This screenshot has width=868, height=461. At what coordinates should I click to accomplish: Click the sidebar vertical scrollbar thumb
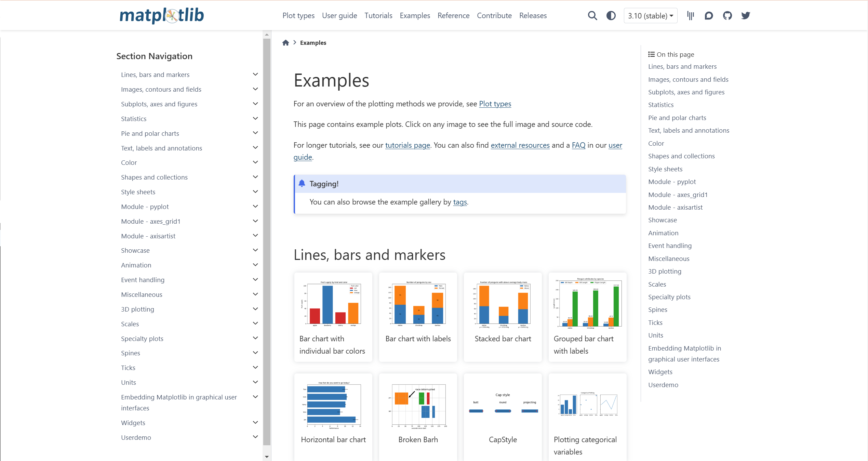[267, 241]
